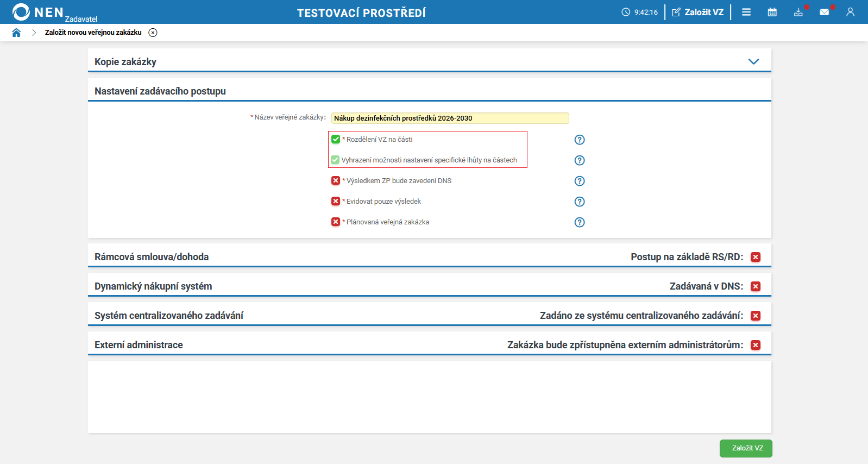
Task: Enable Výsledkem ZP bude zavedení DNS
Action: pos(336,180)
